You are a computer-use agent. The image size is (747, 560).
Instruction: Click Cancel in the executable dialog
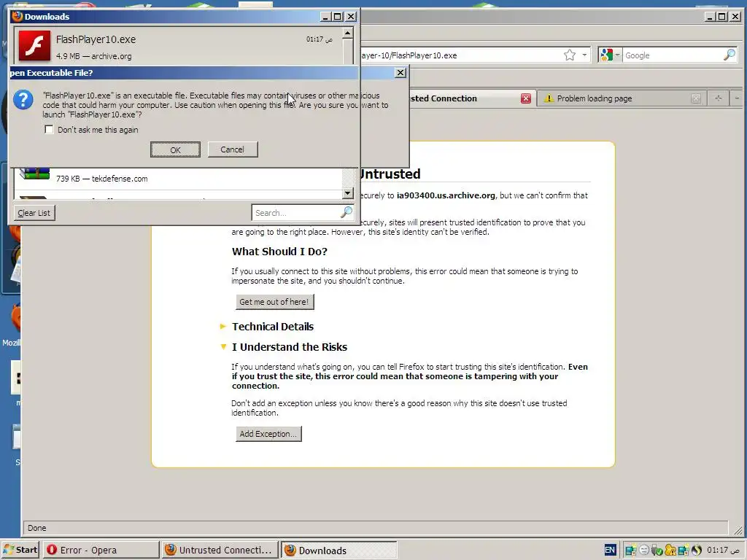[x=233, y=149]
